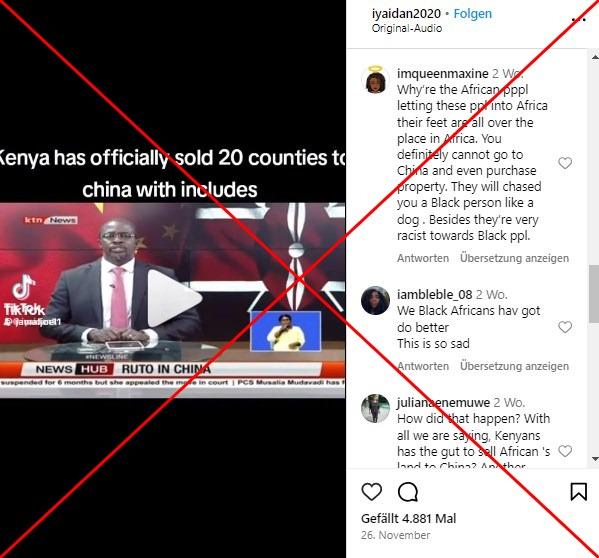Like the post with heart icon

[371, 492]
